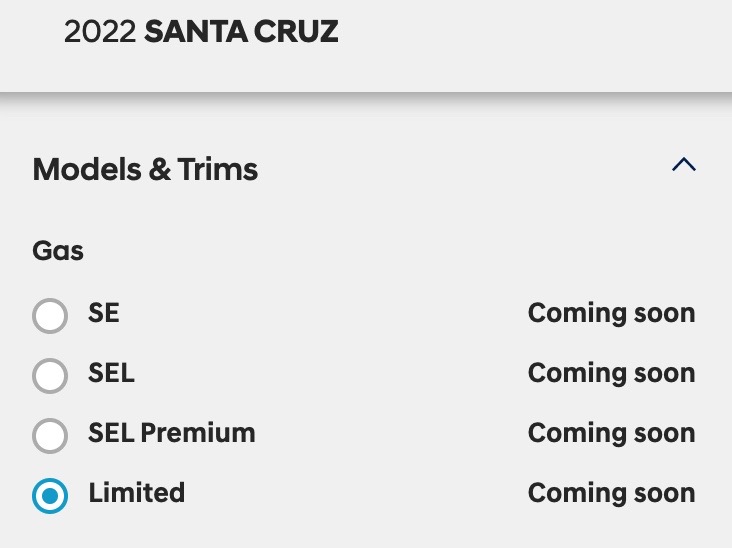Choose the SEL trim radio button

(50, 376)
